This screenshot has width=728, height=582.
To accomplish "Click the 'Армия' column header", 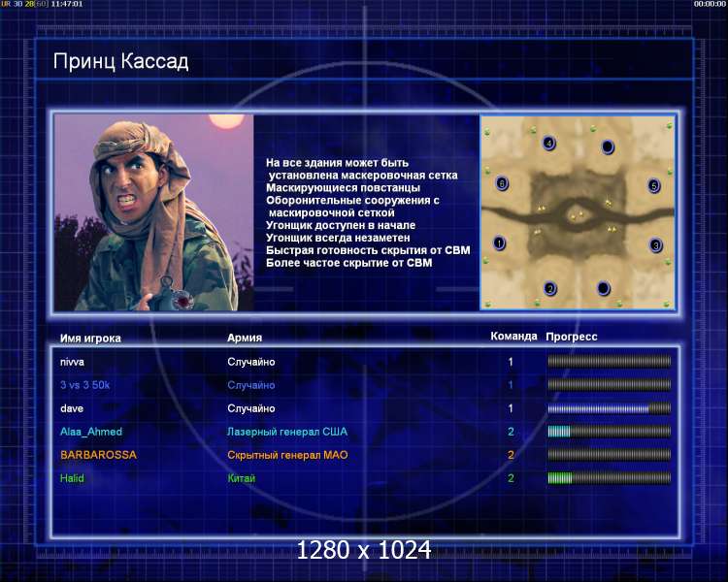I will click(x=245, y=338).
